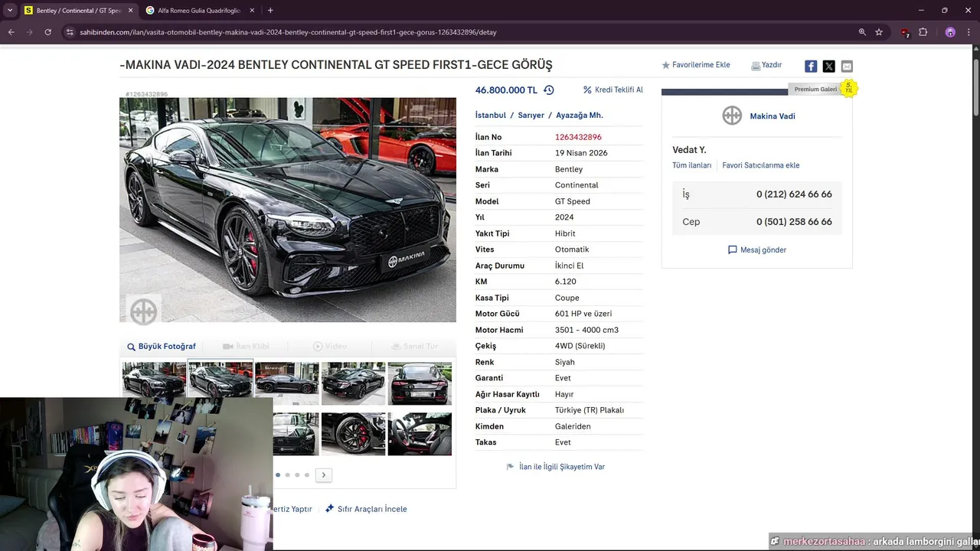
Task: Open the browser extensions puzzle icon
Action: (x=923, y=32)
